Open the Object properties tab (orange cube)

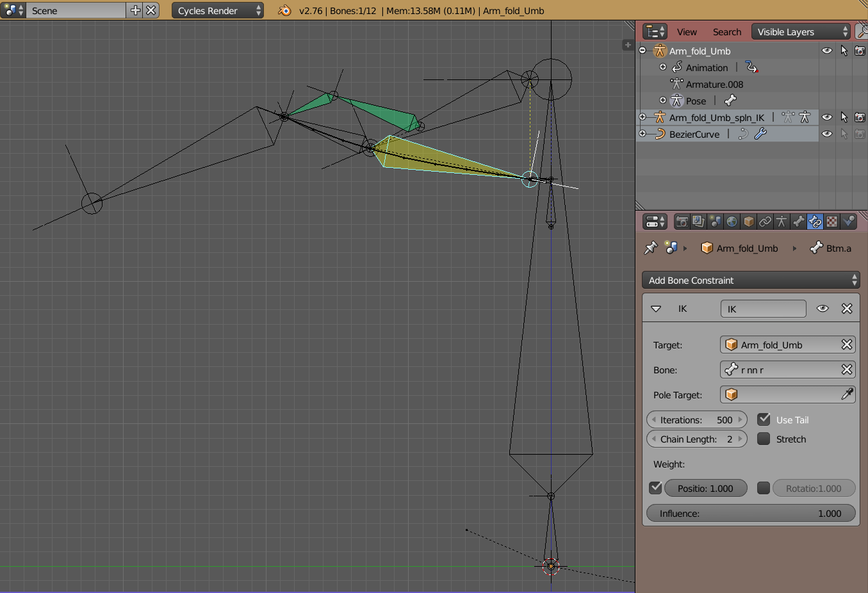coord(748,222)
